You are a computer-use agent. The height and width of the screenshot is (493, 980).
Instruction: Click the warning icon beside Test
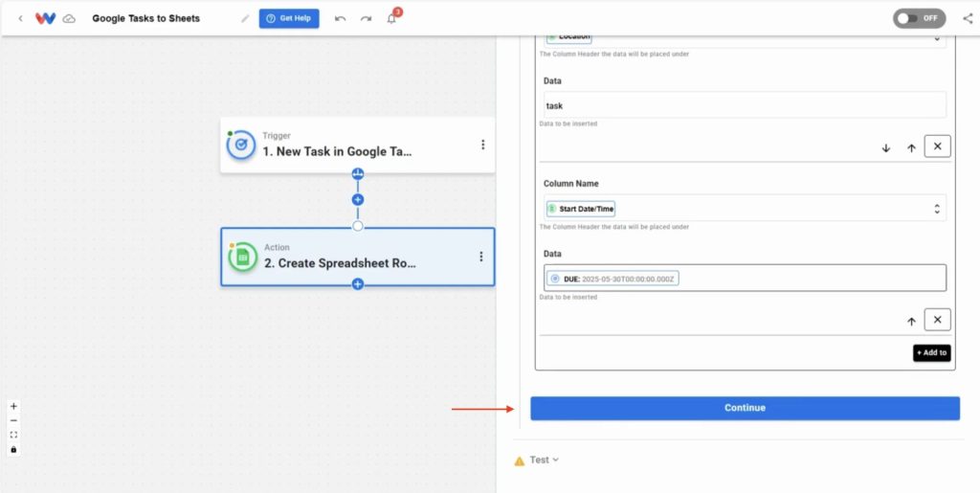(520, 461)
